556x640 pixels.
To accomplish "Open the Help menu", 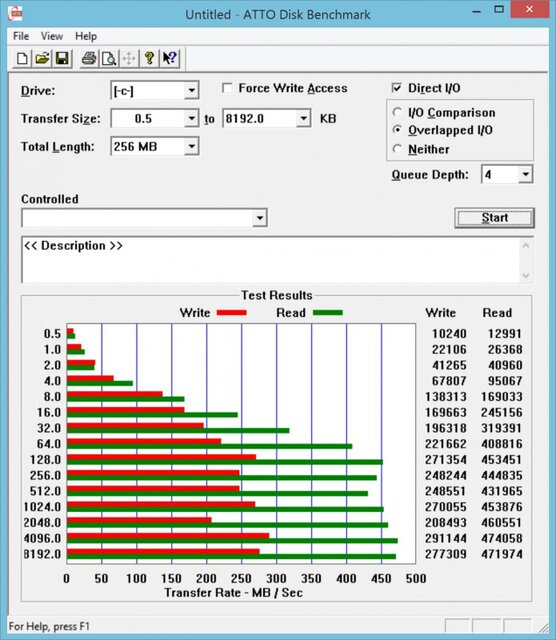I will [x=86, y=36].
